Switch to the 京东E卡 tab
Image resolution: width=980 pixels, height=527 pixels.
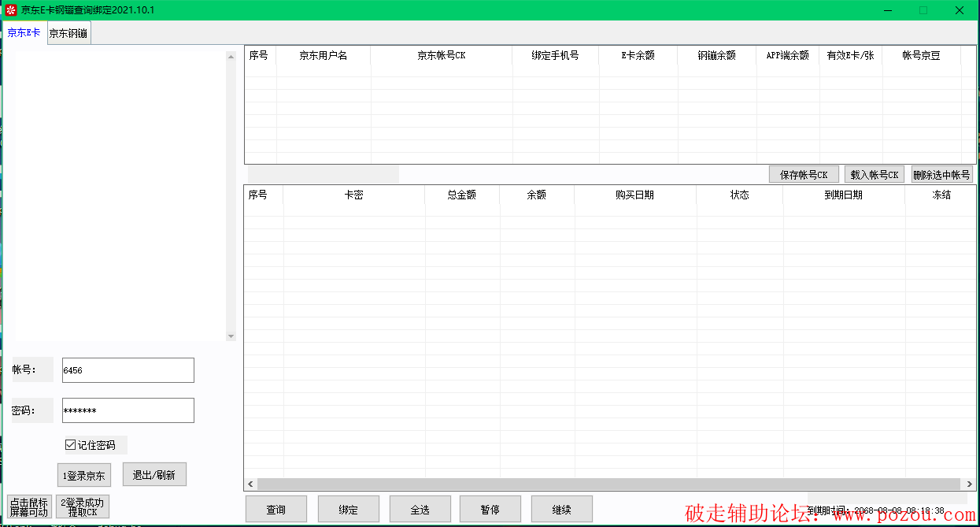point(24,33)
